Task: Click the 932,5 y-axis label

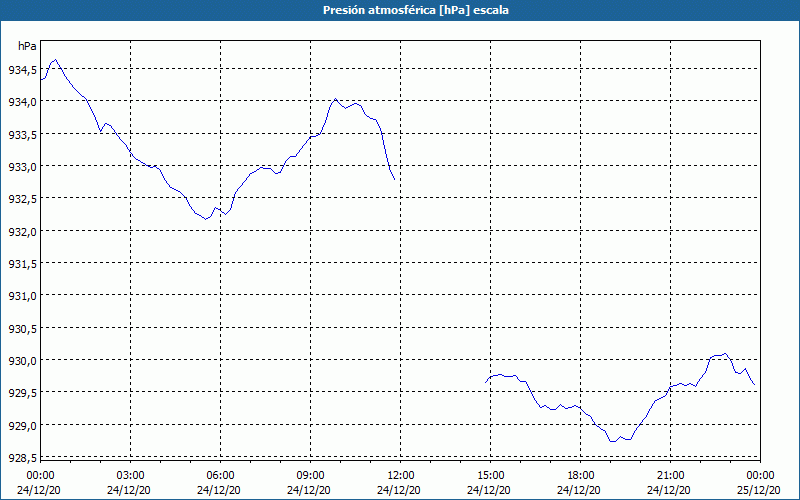Action: [22, 199]
